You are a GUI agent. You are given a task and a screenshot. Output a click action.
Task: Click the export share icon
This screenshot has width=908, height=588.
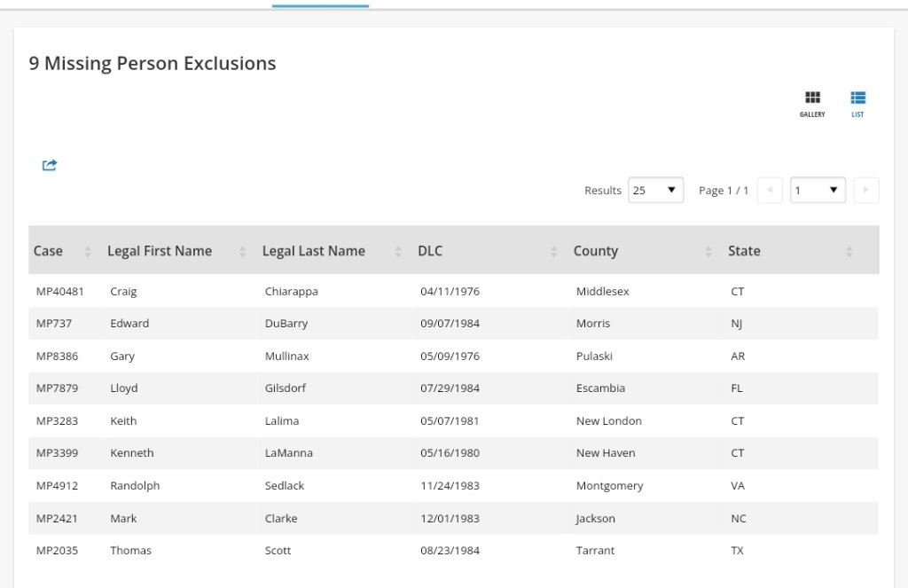point(50,165)
